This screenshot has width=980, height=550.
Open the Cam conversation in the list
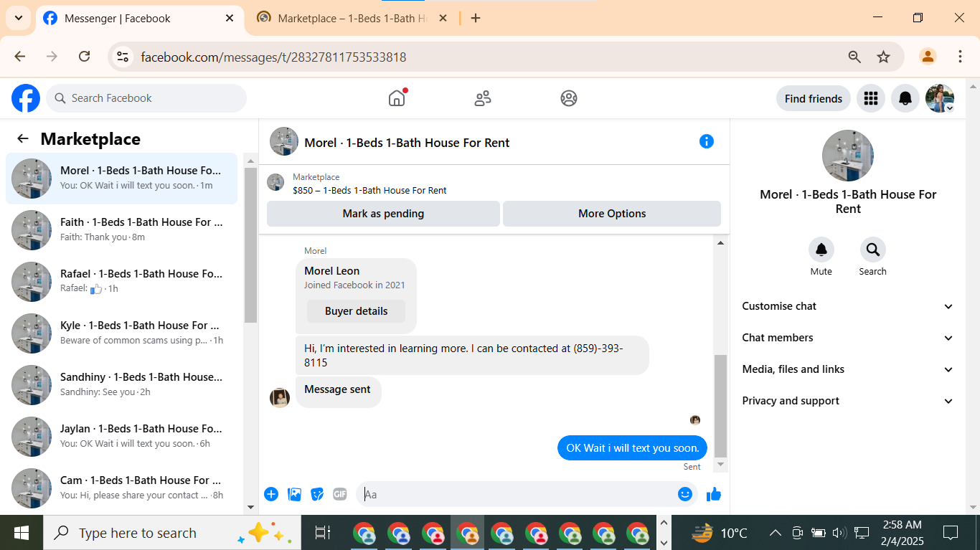(121, 488)
